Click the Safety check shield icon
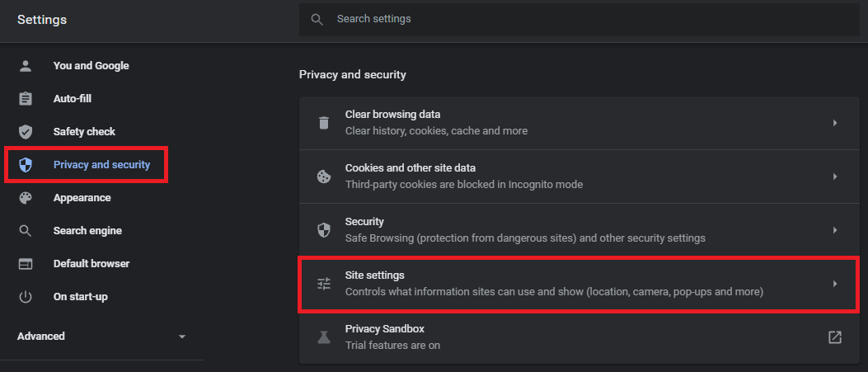This screenshot has height=372, width=868. coord(26,132)
